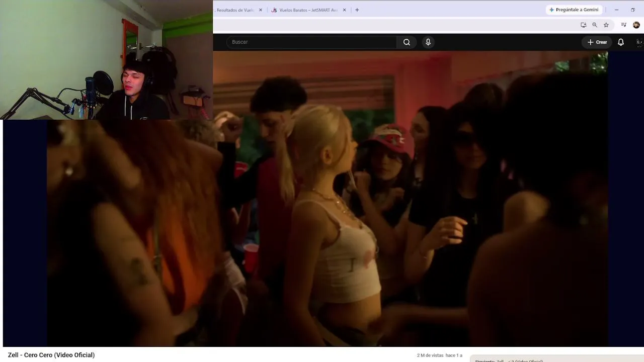Open the Chrome profile avatar
Screen dimensions: 644x362
point(636,25)
